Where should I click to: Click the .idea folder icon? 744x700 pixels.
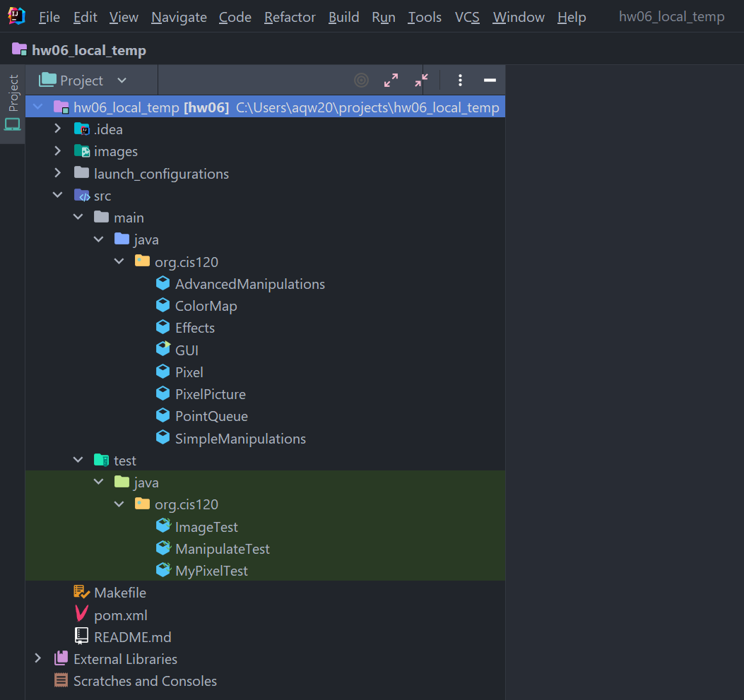point(82,129)
